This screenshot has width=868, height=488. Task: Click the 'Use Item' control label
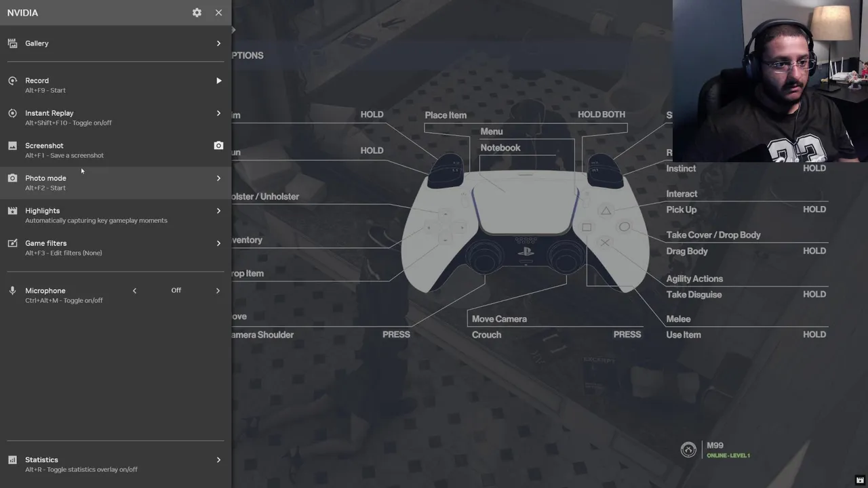tap(684, 335)
